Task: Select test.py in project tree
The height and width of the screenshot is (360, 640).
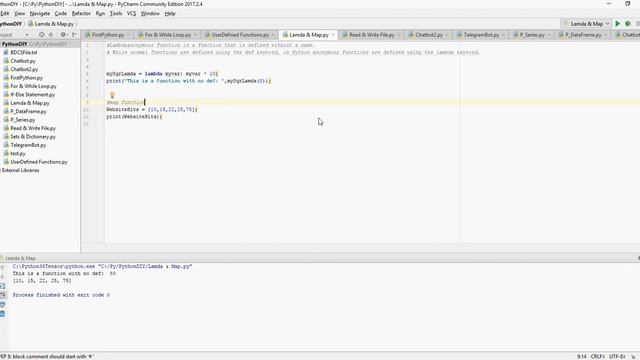Action: (18, 153)
